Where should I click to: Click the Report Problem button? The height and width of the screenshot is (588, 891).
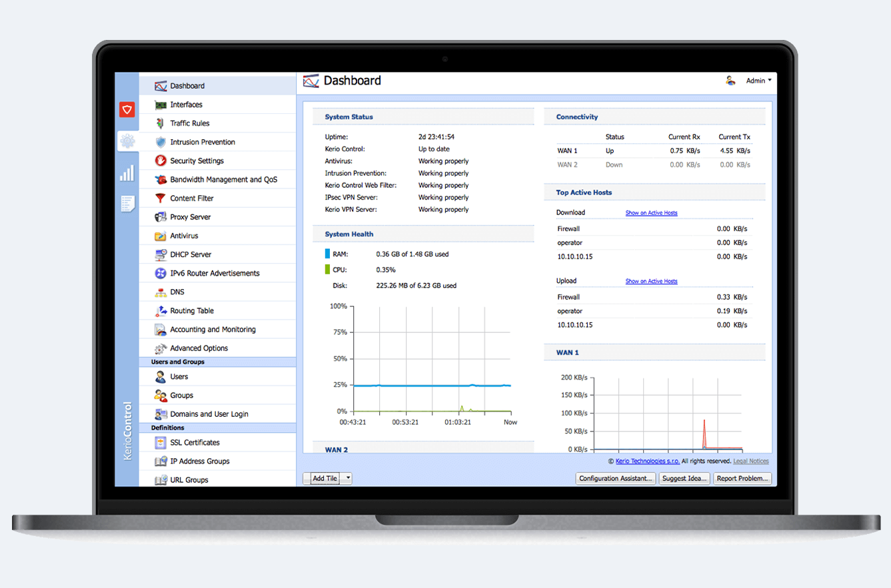click(742, 478)
